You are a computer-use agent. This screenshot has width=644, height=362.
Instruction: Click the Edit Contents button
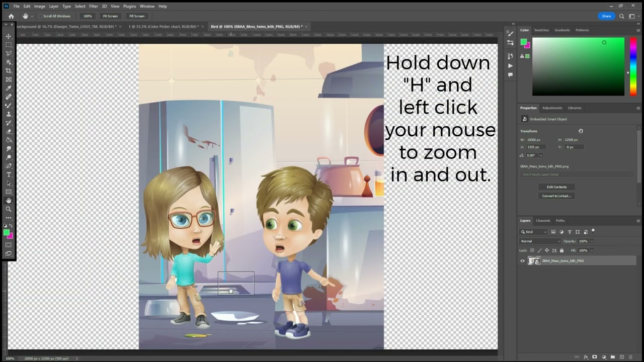pyautogui.click(x=556, y=187)
